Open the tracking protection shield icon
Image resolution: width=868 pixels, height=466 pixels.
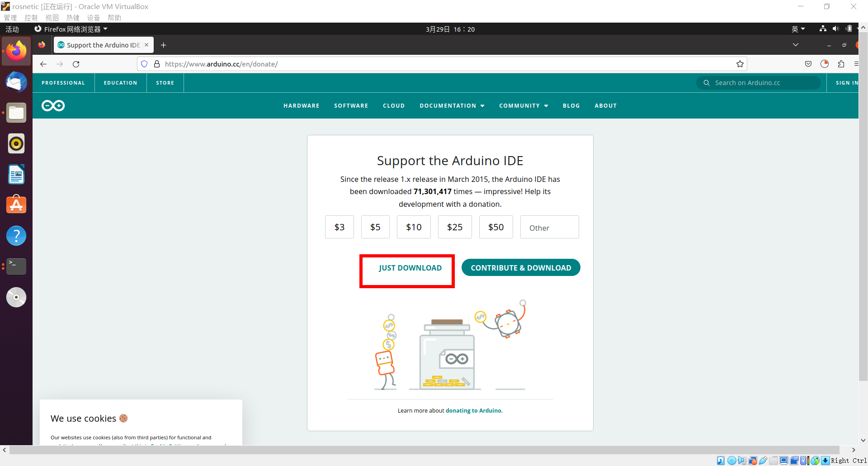[144, 64]
